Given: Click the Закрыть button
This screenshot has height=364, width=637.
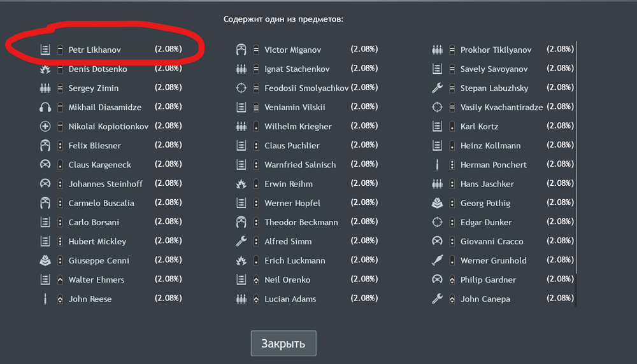Looking at the screenshot, I should (x=283, y=344).
